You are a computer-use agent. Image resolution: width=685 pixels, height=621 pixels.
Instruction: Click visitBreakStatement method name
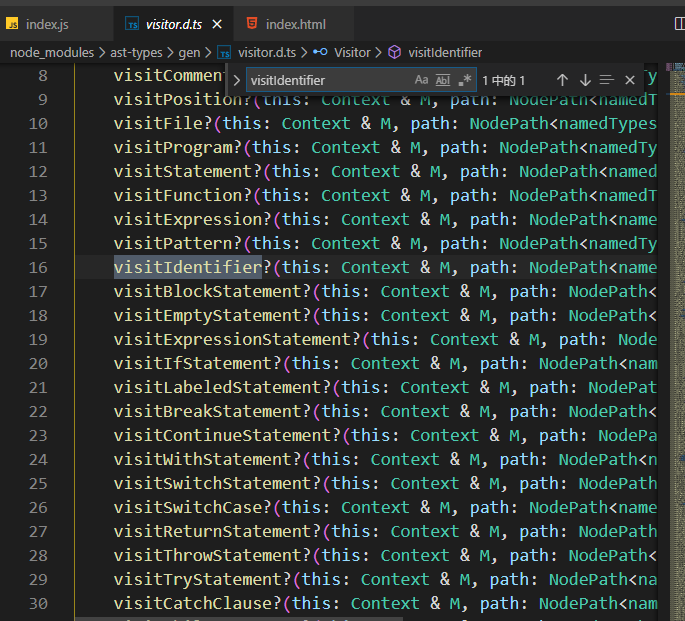click(207, 412)
